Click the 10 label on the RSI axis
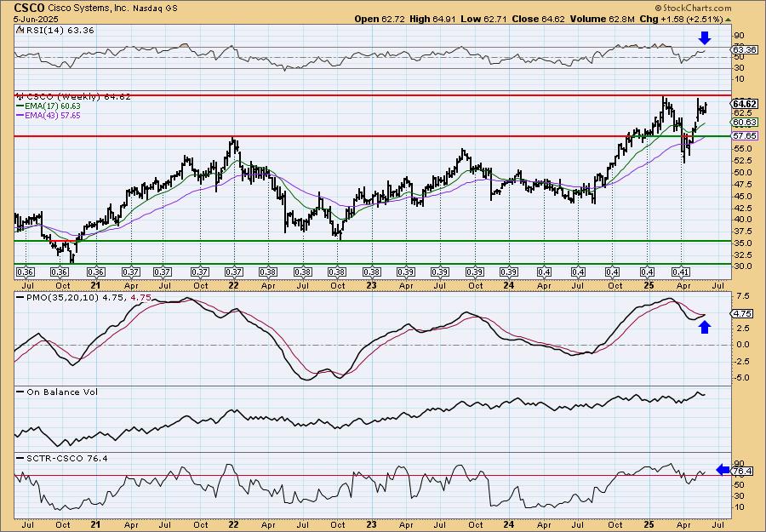This screenshot has width=766, height=532. (x=739, y=79)
